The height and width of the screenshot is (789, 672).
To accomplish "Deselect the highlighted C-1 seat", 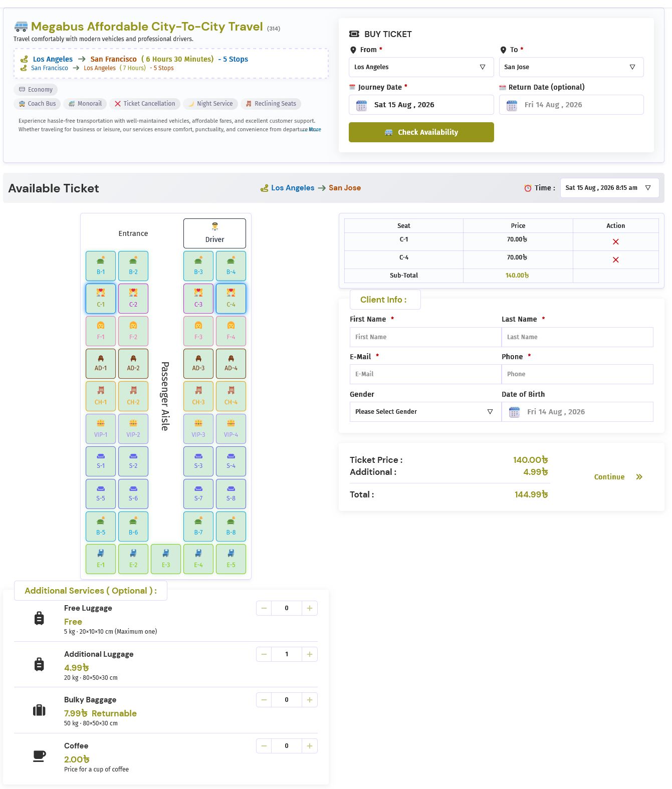I will pos(101,299).
